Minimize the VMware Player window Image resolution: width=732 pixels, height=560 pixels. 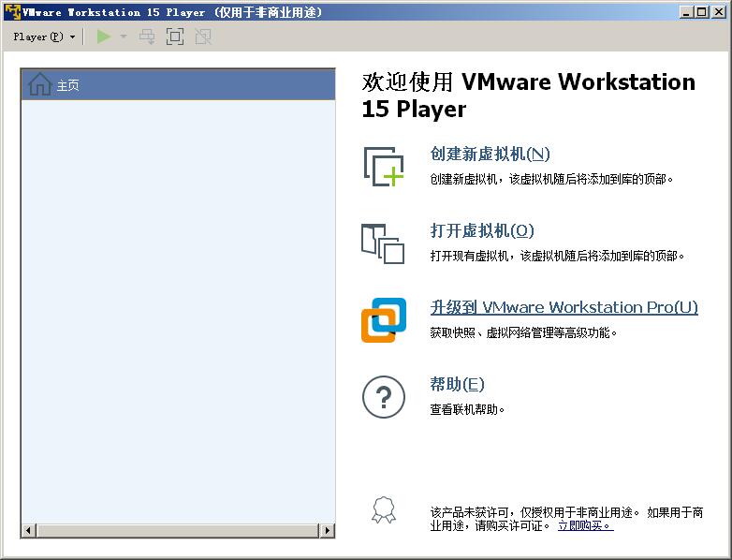pos(686,12)
